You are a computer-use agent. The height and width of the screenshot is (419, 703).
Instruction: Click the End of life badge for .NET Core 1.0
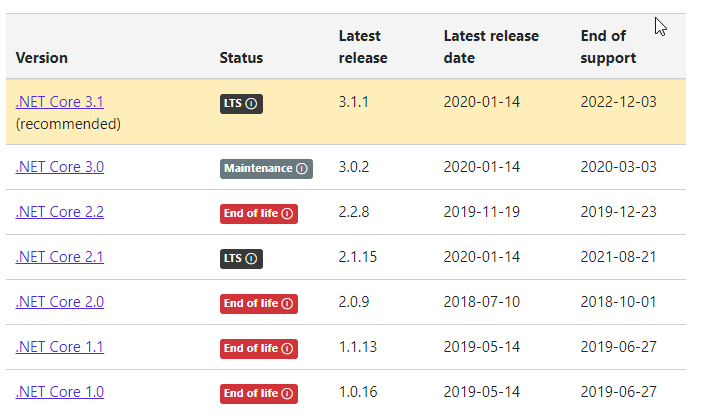(x=259, y=394)
